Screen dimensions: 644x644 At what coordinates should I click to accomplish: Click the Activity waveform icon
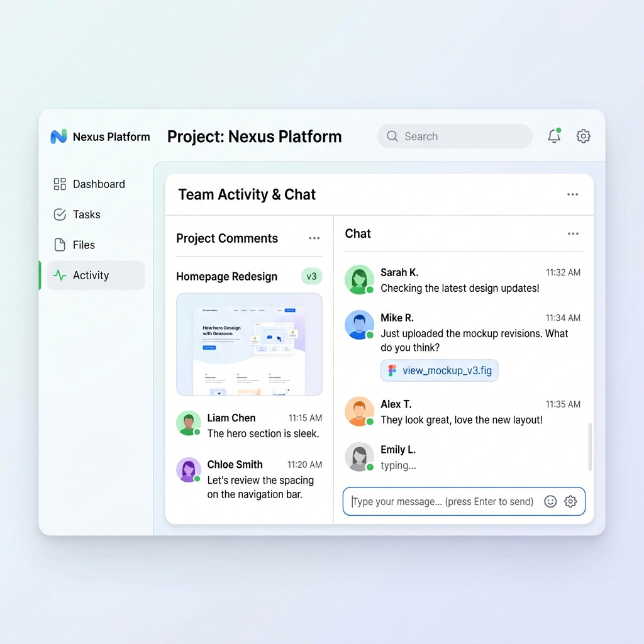pos(59,275)
